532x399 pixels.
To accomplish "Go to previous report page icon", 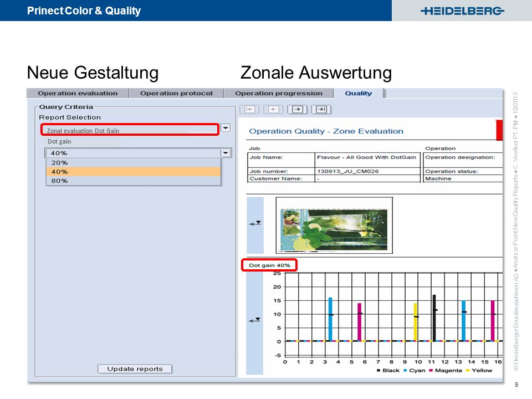I will pos(273,109).
